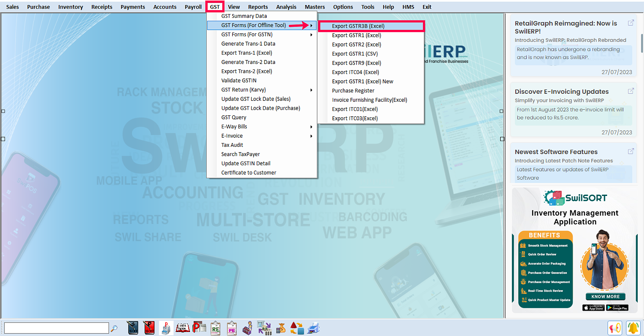Open external link for E-Invoicing Updates news
The image size is (644, 336).
631,91
